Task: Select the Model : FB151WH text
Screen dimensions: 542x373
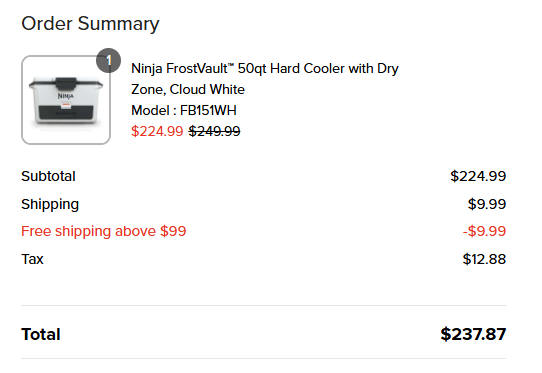Action: 184,111
